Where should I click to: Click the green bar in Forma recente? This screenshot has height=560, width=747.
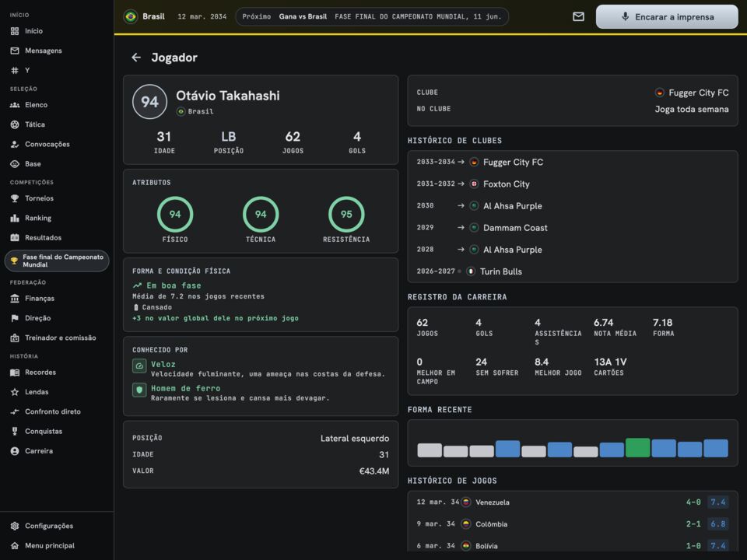coord(637,448)
